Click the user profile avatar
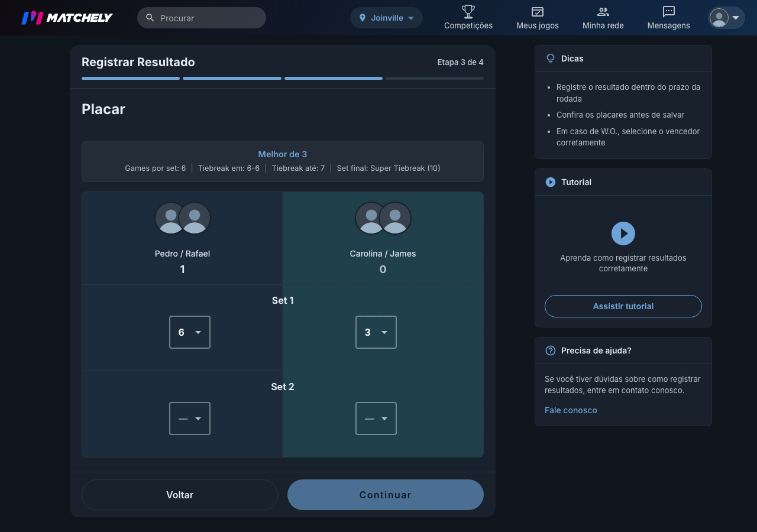The image size is (757, 532). click(x=719, y=18)
